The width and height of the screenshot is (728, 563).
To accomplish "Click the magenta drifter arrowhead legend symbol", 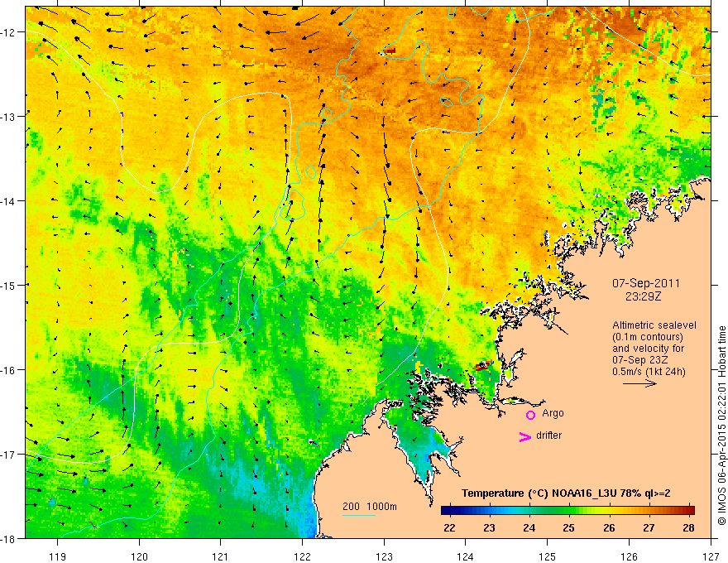I will pyautogui.click(x=524, y=436).
